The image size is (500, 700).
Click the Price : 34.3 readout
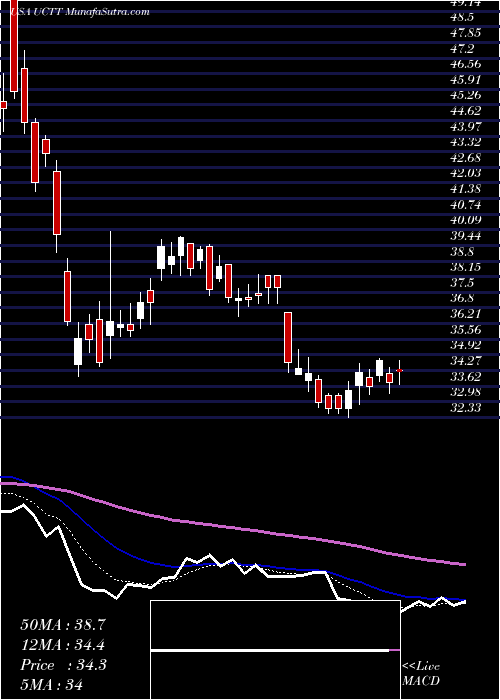(x=63, y=665)
